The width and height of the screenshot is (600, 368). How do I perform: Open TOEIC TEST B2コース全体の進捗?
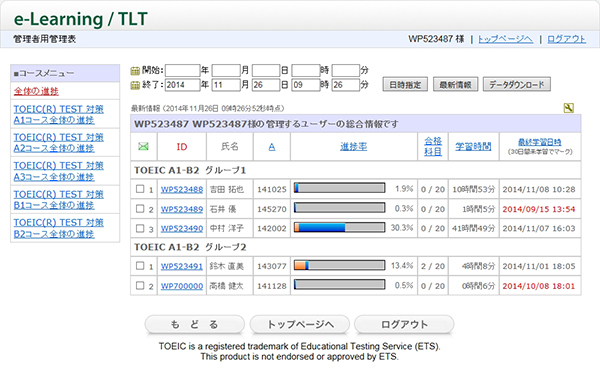59,228
